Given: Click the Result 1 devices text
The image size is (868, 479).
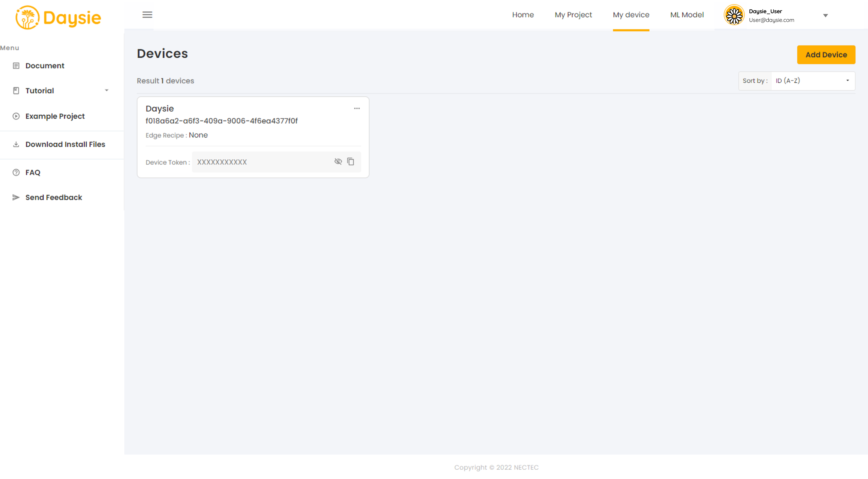Looking at the screenshot, I should click(165, 81).
